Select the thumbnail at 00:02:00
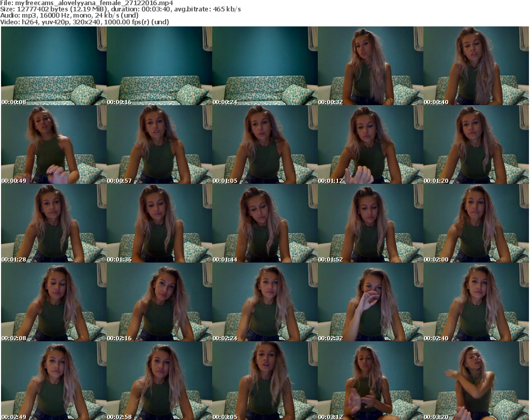The width and height of the screenshot is (530, 420). click(x=476, y=223)
